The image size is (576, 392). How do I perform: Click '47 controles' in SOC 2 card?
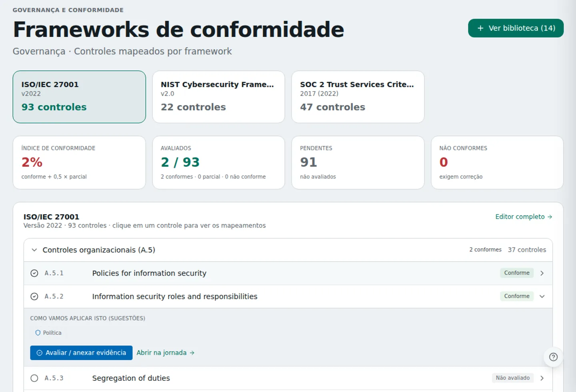332,107
